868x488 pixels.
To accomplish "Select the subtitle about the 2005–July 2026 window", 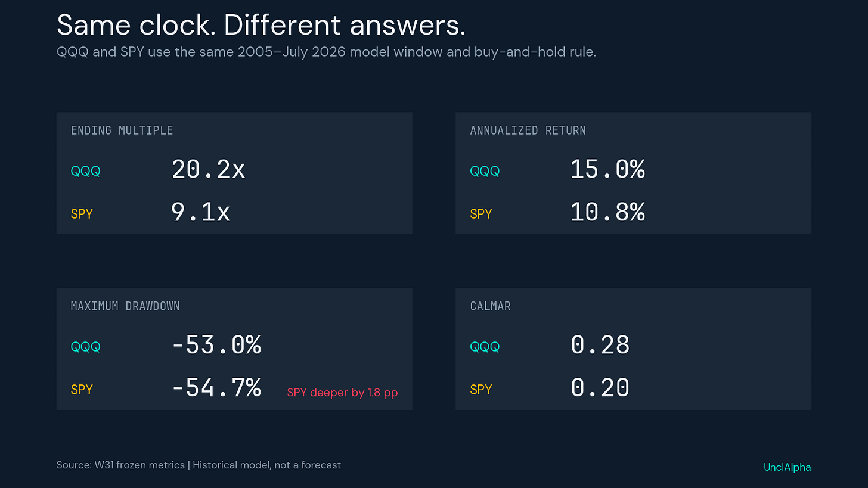I will 326,52.
